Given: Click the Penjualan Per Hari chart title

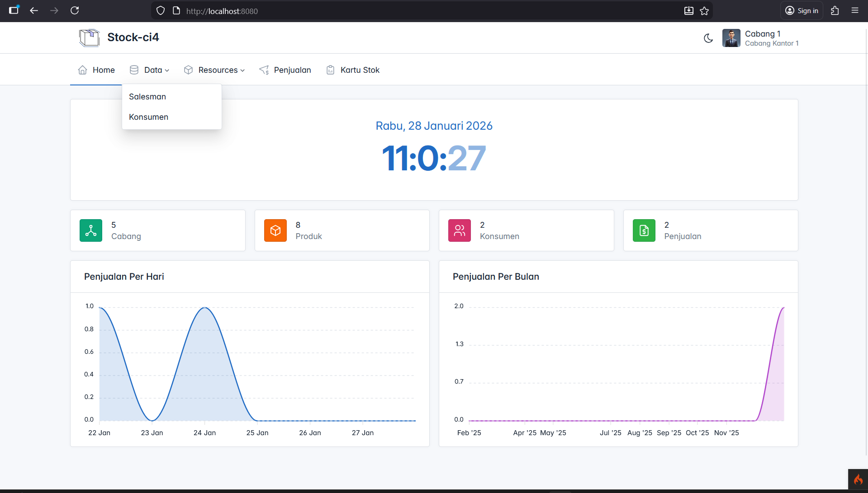Looking at the screenshot, I should 124,277.
